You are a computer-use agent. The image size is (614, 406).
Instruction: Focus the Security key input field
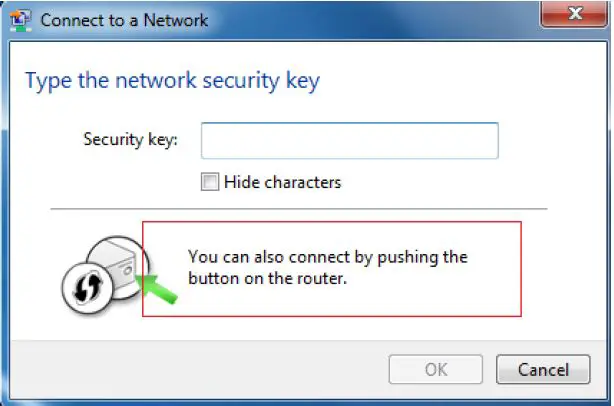click(x=349, y=140)
